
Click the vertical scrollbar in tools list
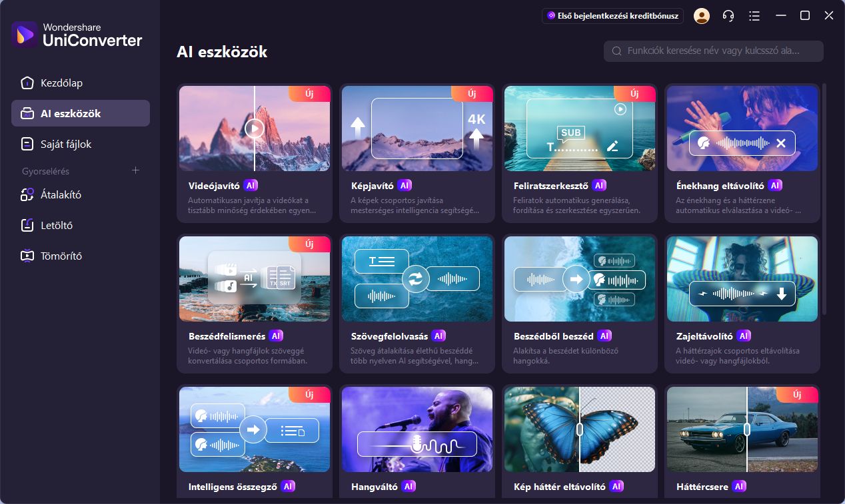pos(824,200)
